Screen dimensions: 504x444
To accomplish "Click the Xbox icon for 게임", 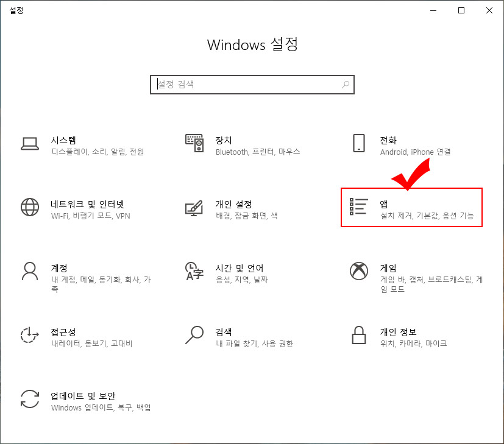I will 359,271.
